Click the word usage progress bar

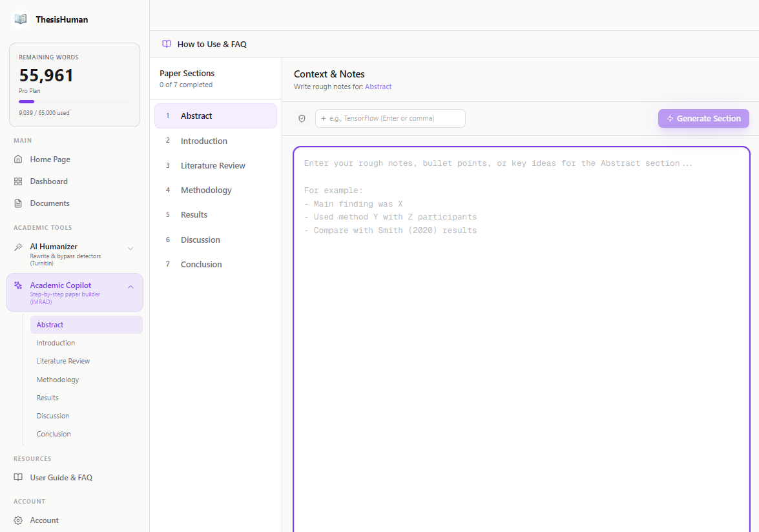[74, 101]
